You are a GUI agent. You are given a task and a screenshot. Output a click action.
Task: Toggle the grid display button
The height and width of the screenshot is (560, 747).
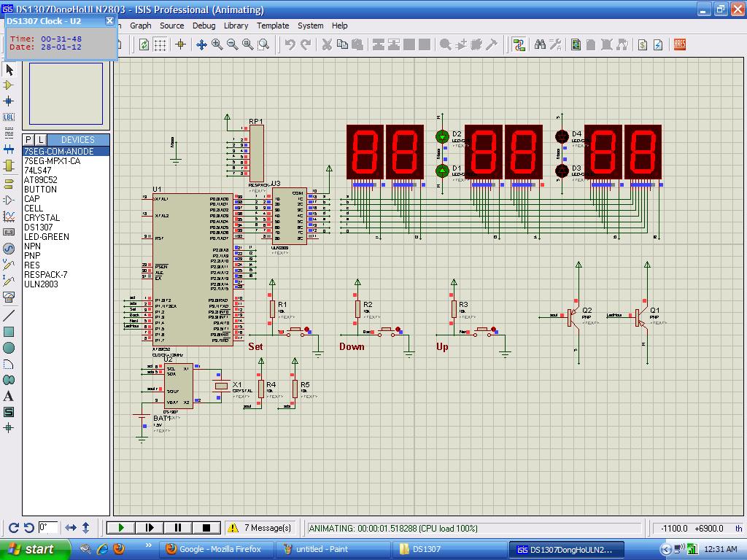(x=160, y=44)
